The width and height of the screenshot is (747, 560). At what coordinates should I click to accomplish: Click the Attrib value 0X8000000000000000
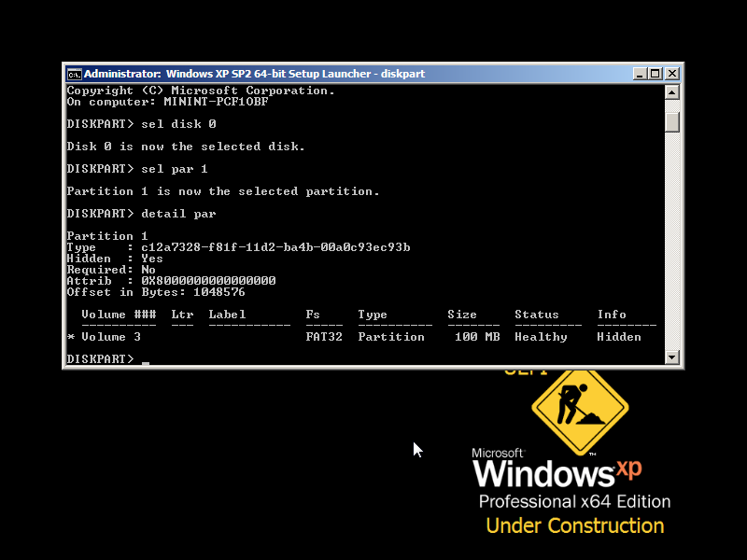tap(208, 281)
